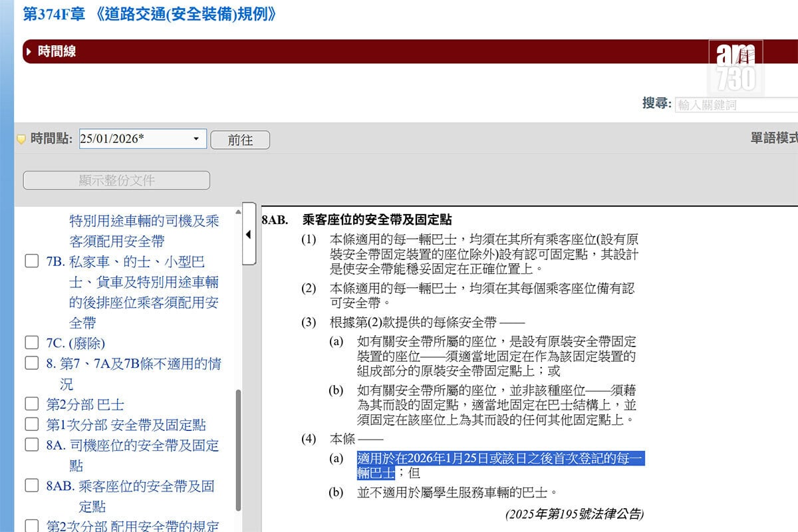Click the red arrow icon on the 時間線 banner
This screenshot has height=532, width=798.
coord(29,51)
